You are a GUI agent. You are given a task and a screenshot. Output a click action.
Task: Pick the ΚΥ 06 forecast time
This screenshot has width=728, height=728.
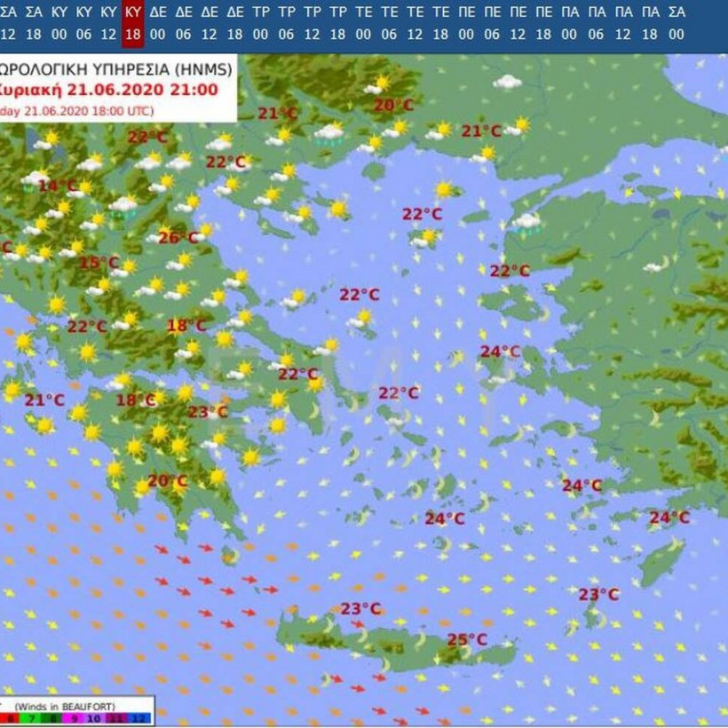click(83, 22)
